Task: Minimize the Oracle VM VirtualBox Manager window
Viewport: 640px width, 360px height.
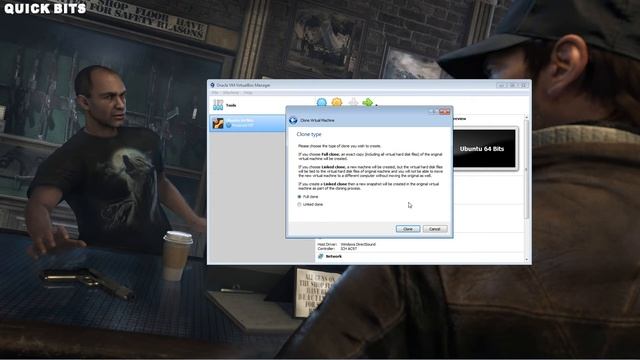Action: coord(502,85)
